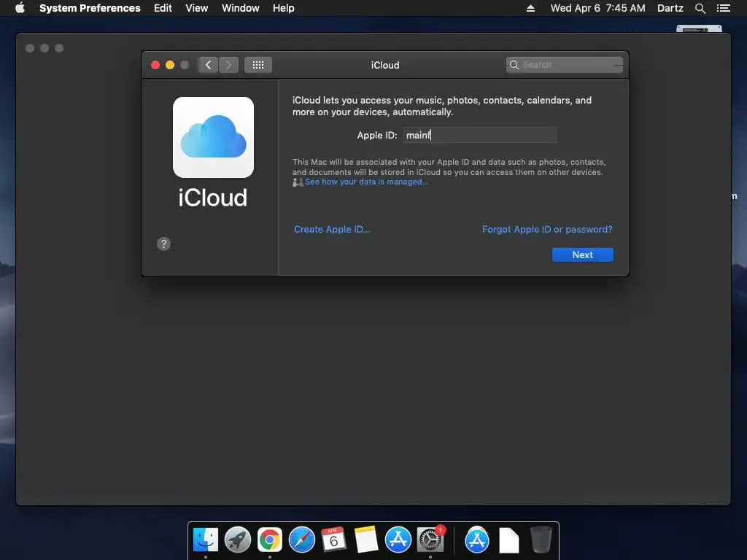
Task: Click System Preferences gear in the Dock
Action: pyautogui.click(x=430, y=540)
